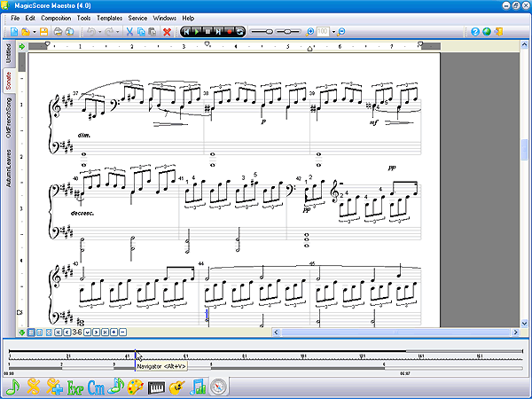Expand the open file dropdown arrow
This screenshot has height=399, width=532.
point(35,32)
